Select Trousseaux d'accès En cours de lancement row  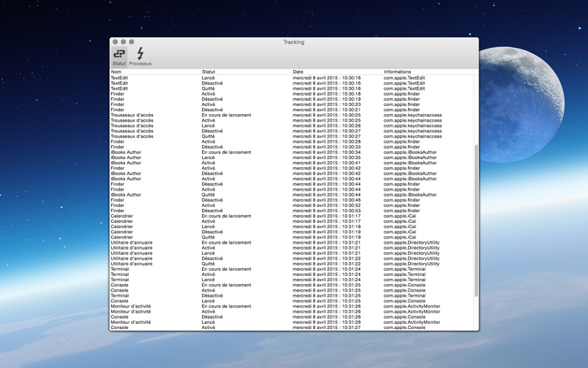[292, 115]
